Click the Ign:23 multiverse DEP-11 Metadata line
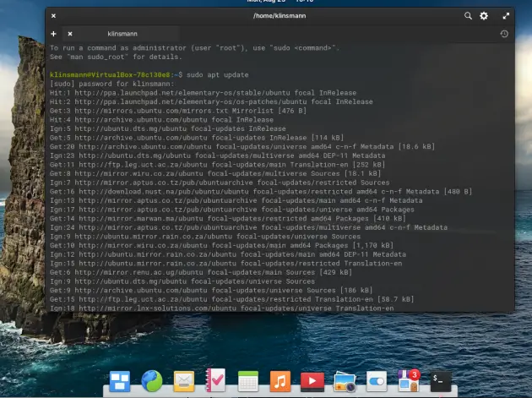Viewport: 532px width, 398px height. pyautogui.click(x=218, y=155)
